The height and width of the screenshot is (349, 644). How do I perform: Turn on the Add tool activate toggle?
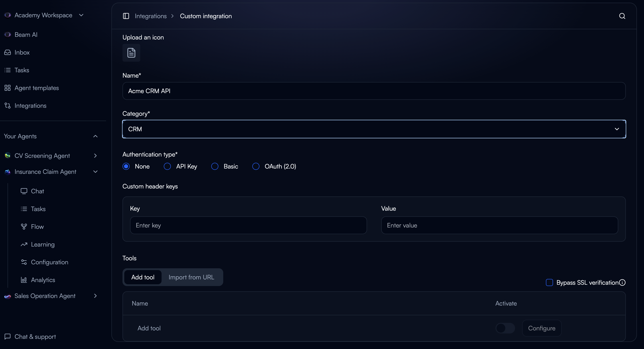(505, 328)
